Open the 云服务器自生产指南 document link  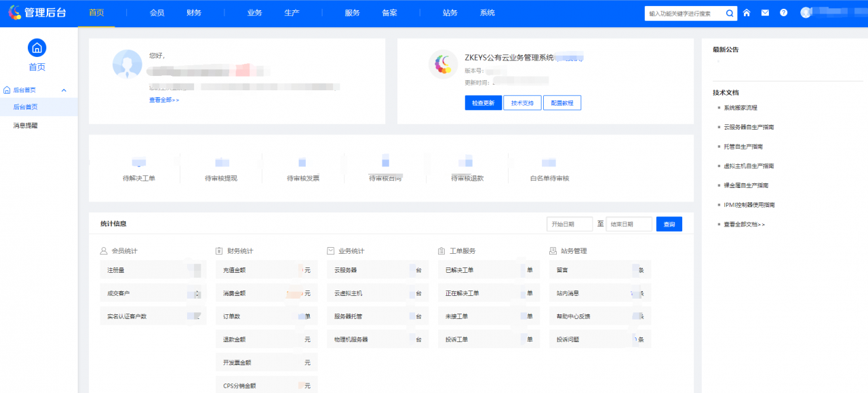tap(749, 126)
